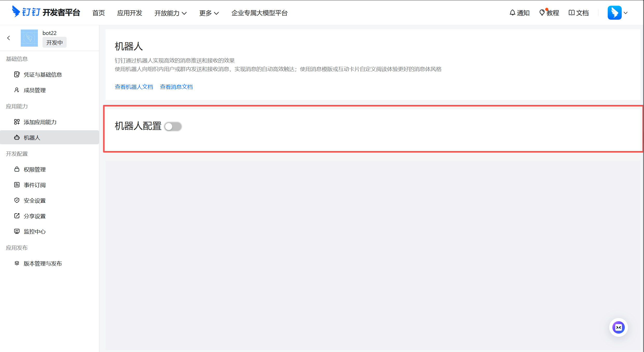Image resolution: width=644 pixels, height=352 pixels.
Task: Enable the 机器人配置 toggle switch
Action: pyautogui.click(x=173, y=127)
